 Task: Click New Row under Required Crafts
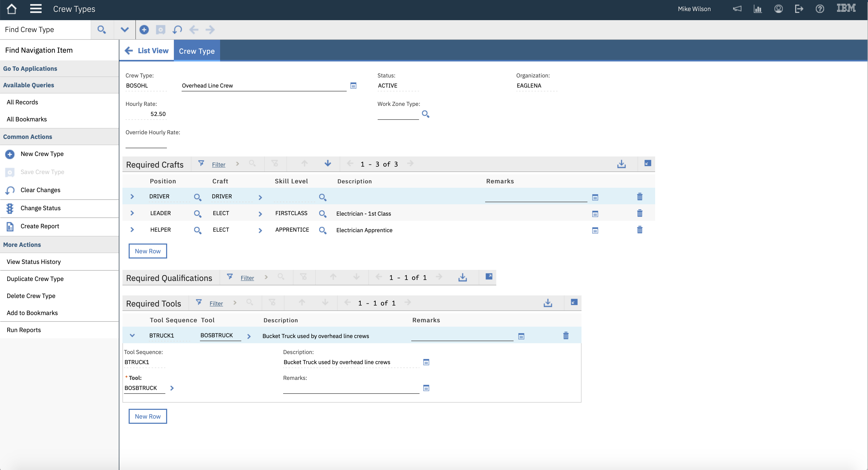tap(148, 251)
